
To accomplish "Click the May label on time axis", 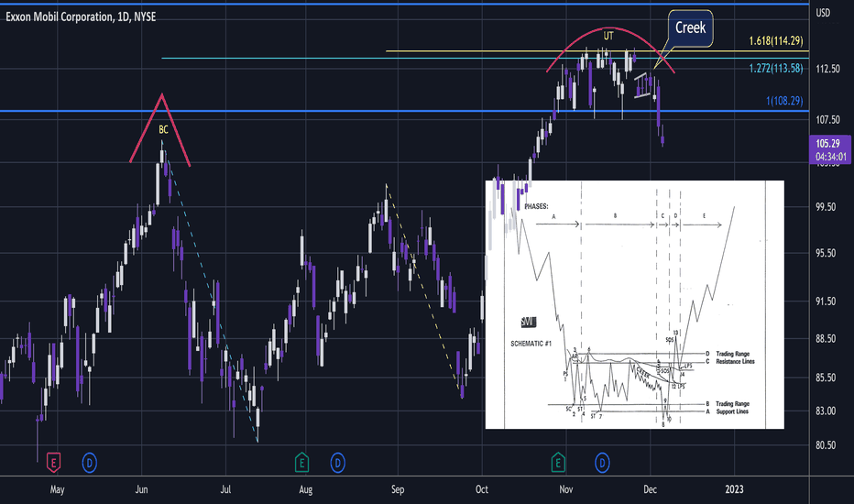I will point(57,489).
